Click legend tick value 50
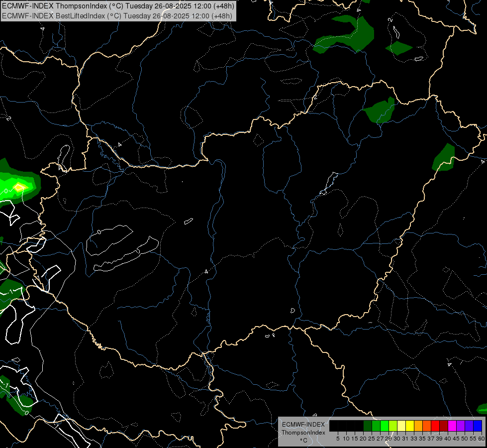Image resolution: width=487 pixels, height=448 pixels. pyautogui.click(x=465, y=439)
